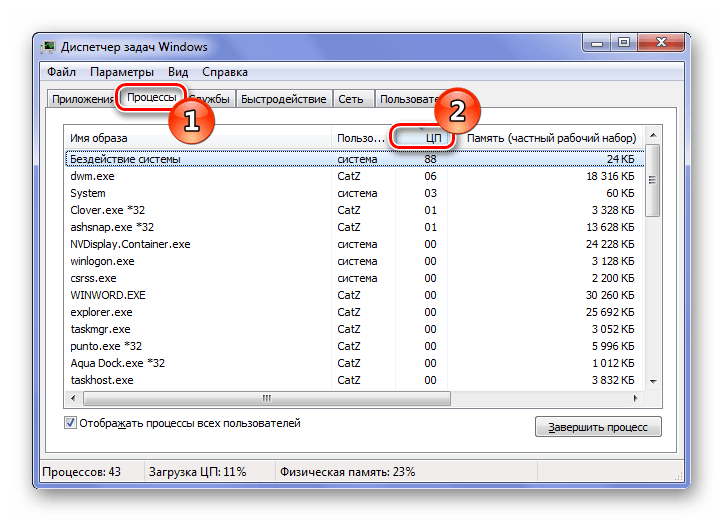The image size is (724, 522).
Task: Close the Диспетчер задач Windows window
Action: [x=661, y=43]
